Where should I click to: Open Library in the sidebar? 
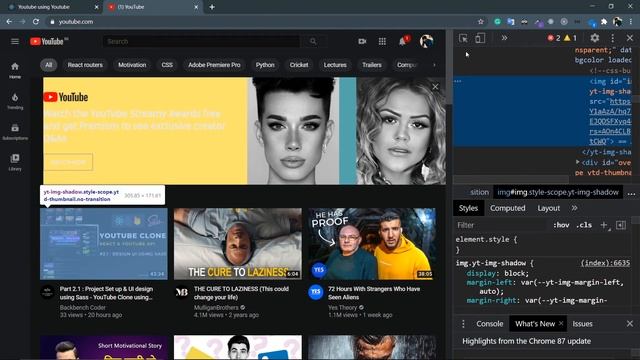15,162
